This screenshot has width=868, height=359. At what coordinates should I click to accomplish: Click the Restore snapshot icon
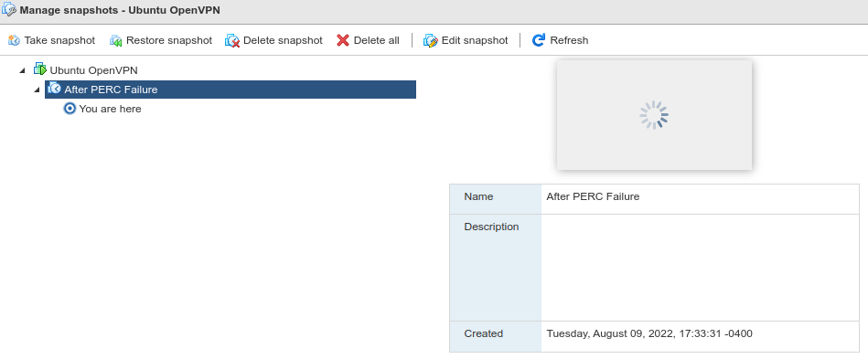115,40
